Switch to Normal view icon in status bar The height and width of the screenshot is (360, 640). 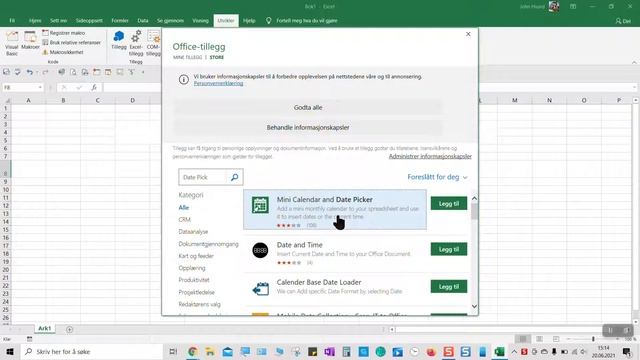tap(522, 339)
